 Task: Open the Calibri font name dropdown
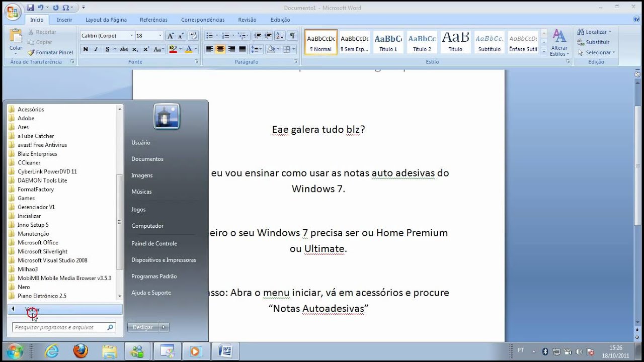(132, 36)
